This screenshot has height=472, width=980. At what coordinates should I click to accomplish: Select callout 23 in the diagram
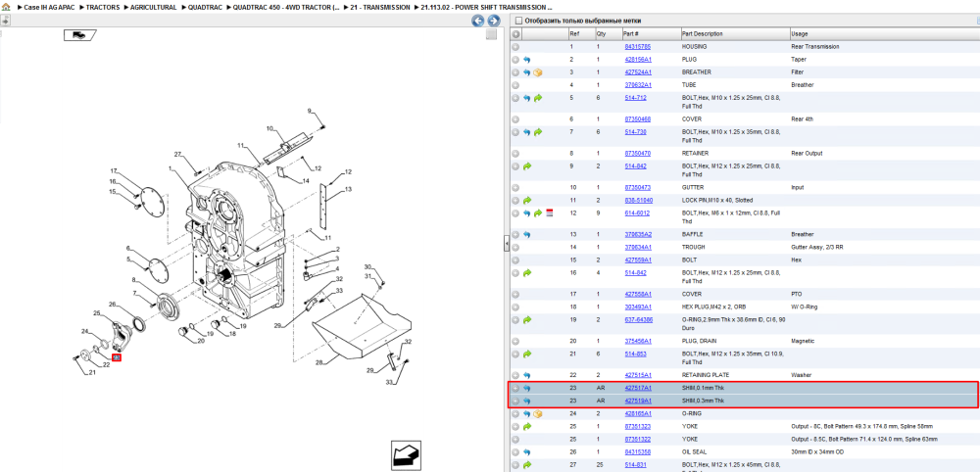(x=117, y=357)
